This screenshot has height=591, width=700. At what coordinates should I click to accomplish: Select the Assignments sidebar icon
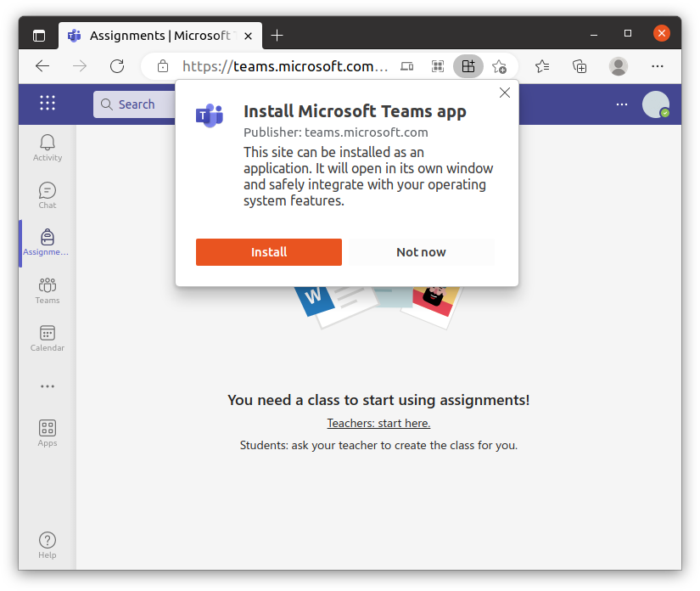48,242
